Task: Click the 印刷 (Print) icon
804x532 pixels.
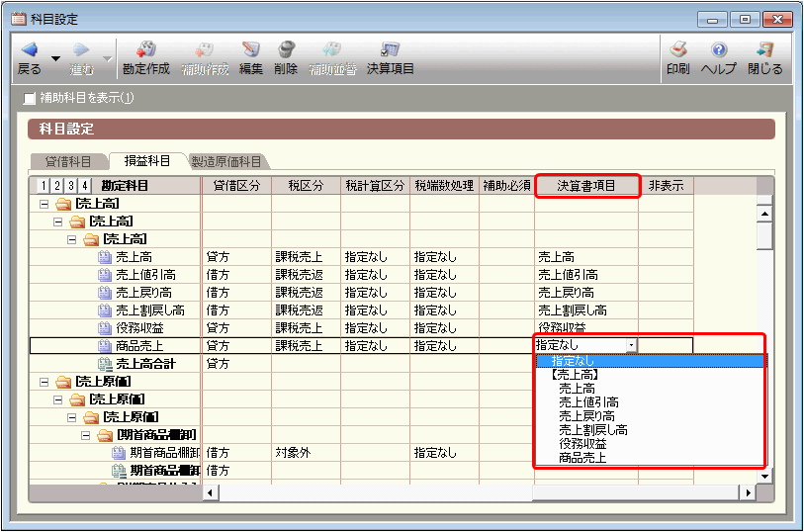Action: (677, 57)
